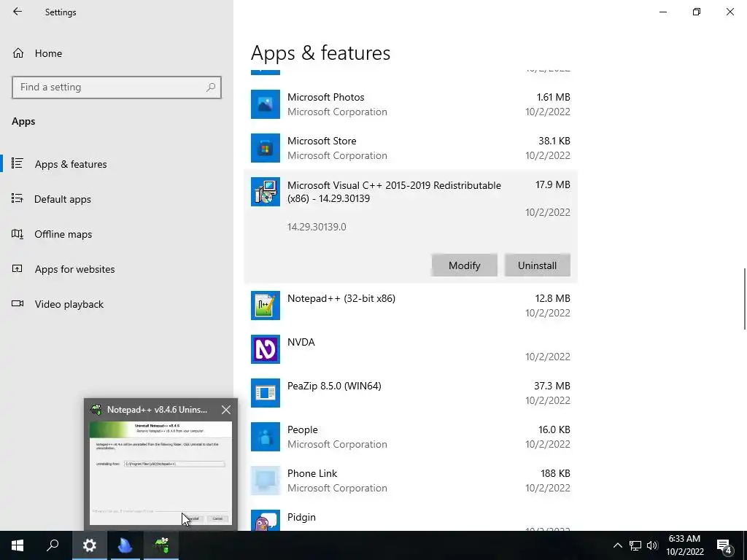
Task: Click the Home house icon
Action: 18,53
